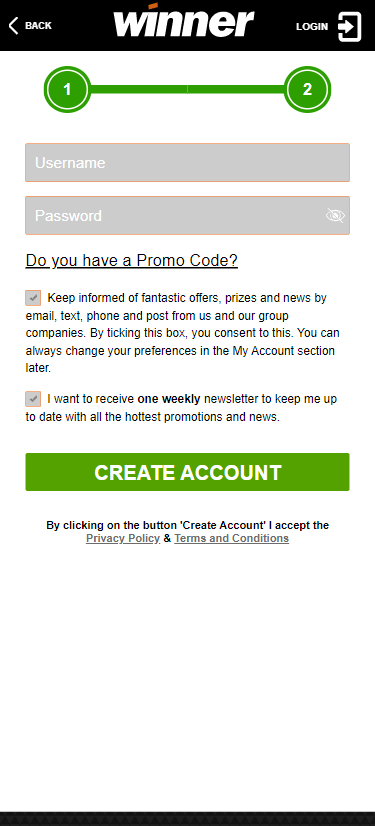This screenshot has width=375, height=826.
Task: Select the LOGIN text in header
Action: pyautogui.click(x=312, y=26)
